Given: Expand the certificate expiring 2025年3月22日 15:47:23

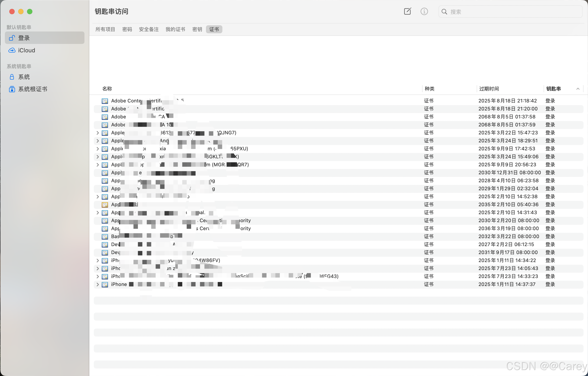Looking at the screenshot, I should coord(98,133).
